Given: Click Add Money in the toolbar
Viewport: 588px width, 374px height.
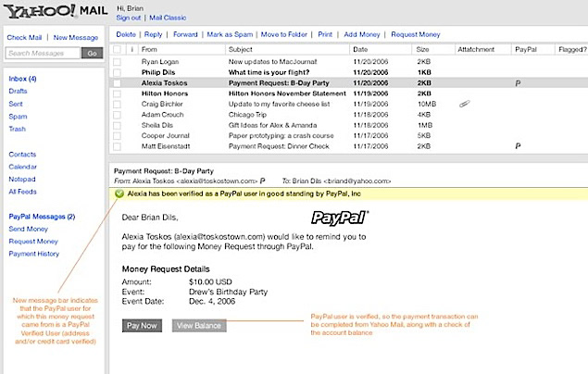Looking at the screenshot, I should 362,34.
